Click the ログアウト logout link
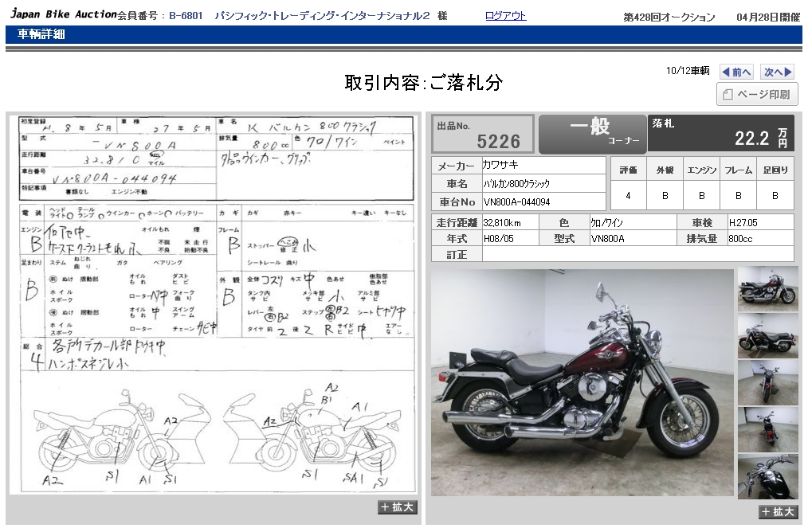Viewport: 808px width, 532px height. click(505, 16)
